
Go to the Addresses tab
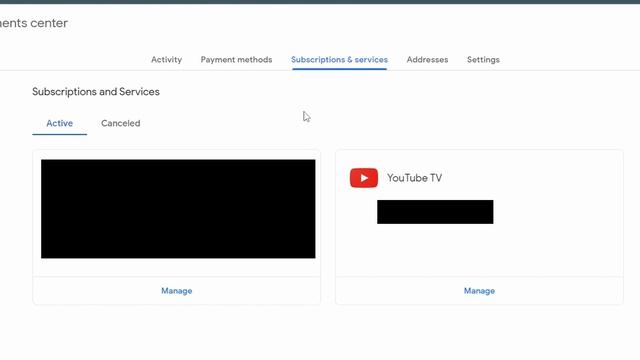point(427,60)
